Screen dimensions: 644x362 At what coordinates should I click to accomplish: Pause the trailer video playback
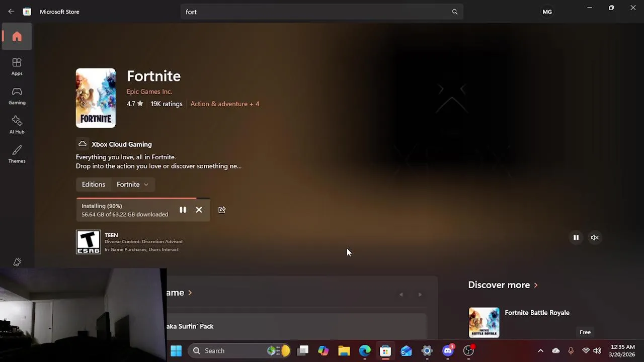point(576,237)
